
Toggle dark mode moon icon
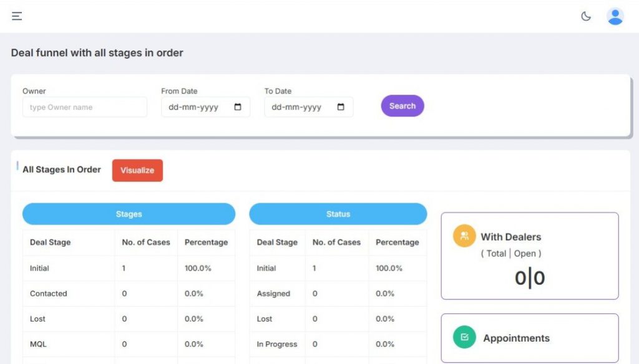[586, 16]
